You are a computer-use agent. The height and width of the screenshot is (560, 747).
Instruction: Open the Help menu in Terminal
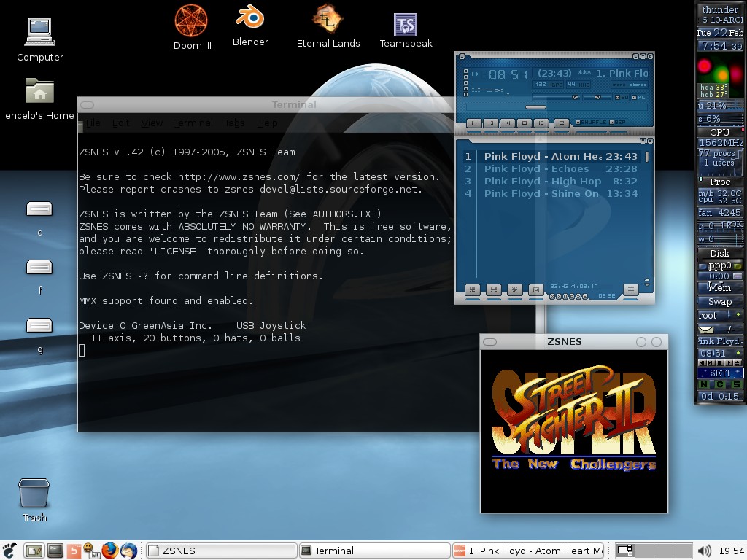[x=267, y=122]
